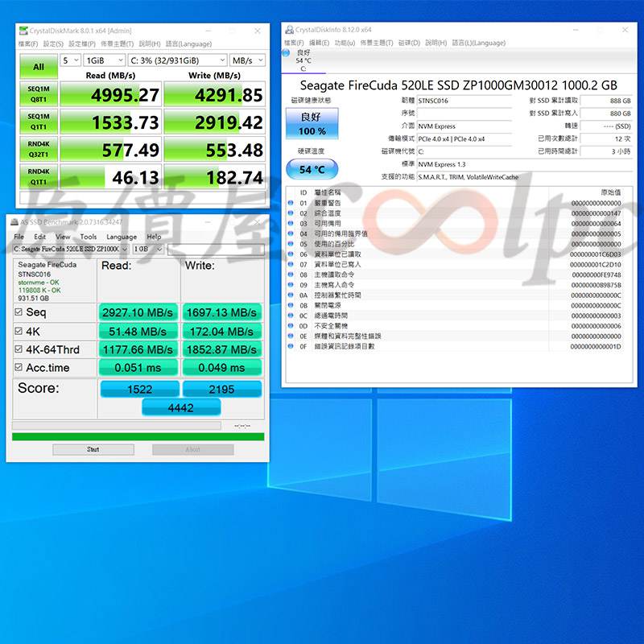644x644 pixels.
Task: Click the interface field NVM Express
Action: tap(464, 126)
